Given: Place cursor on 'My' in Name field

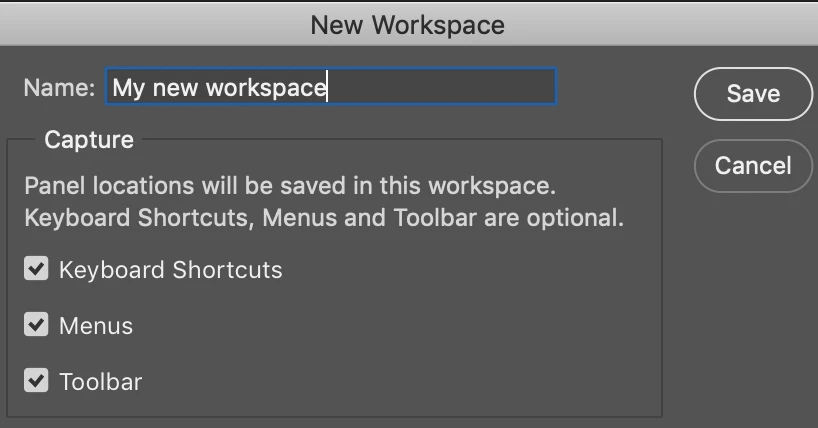Looking at the screenshot, I should (x=128, y=88).
